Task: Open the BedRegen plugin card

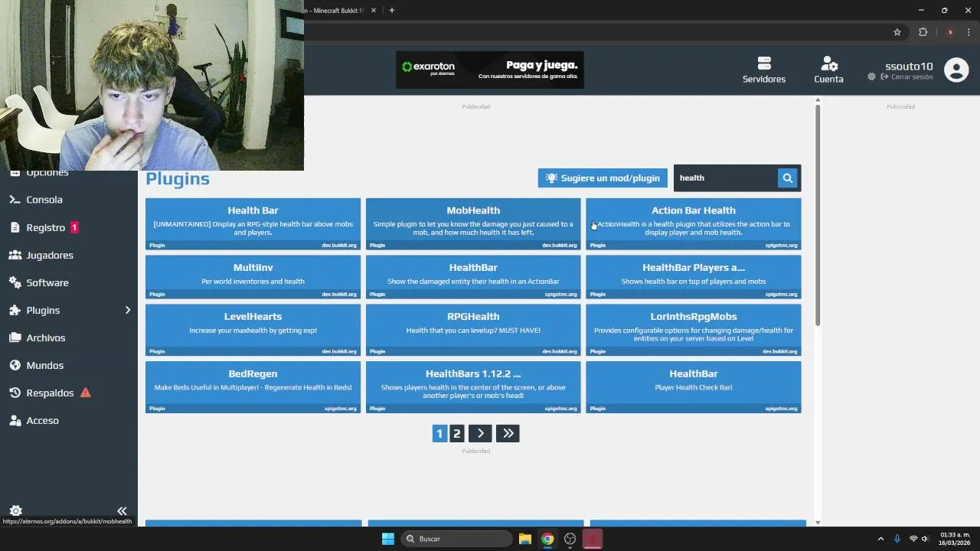Action: (x=253, y=387)
